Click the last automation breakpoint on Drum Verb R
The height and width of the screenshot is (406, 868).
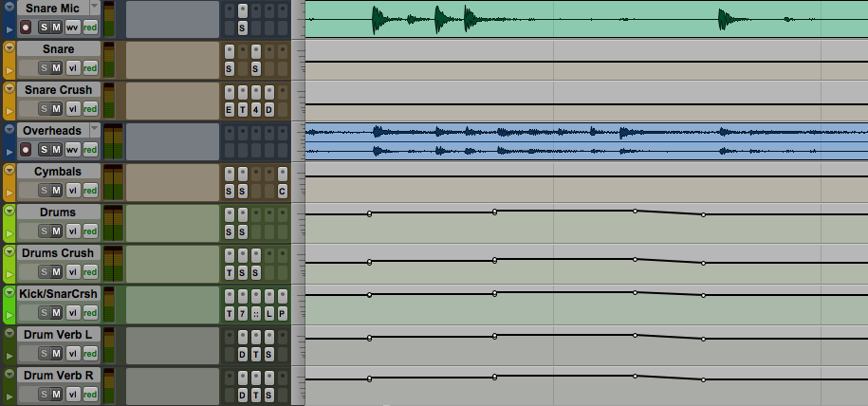[x=703, y=379]
